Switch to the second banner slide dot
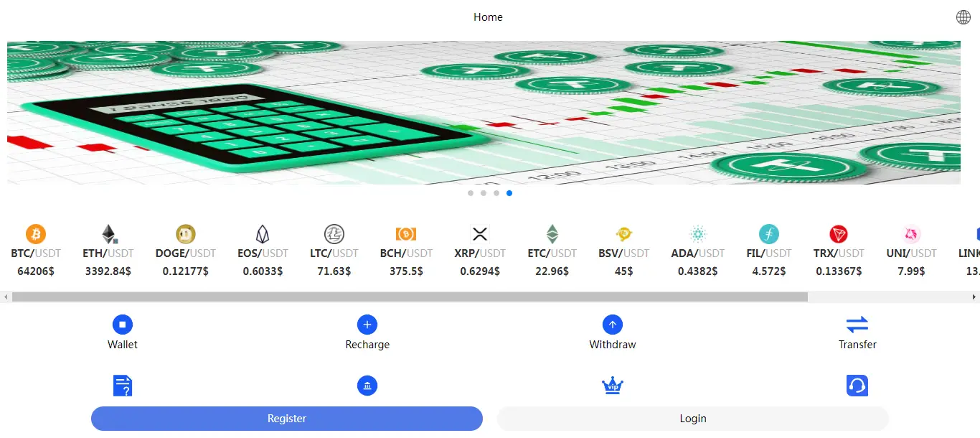 click(484, 193)
